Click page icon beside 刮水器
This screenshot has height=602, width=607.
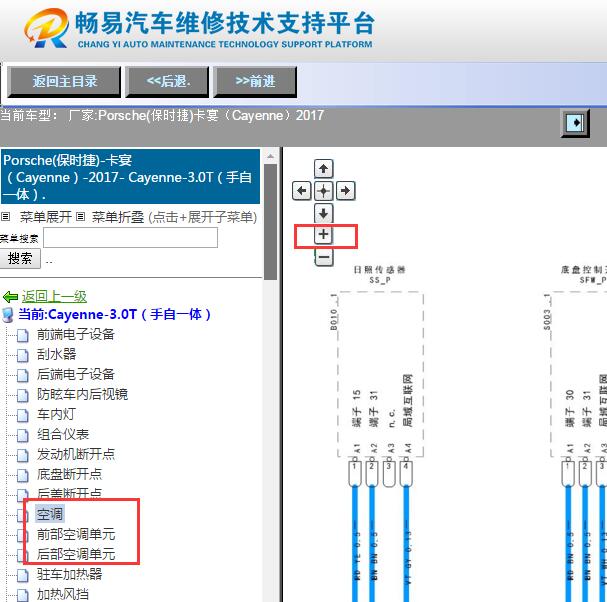(23, 355)
